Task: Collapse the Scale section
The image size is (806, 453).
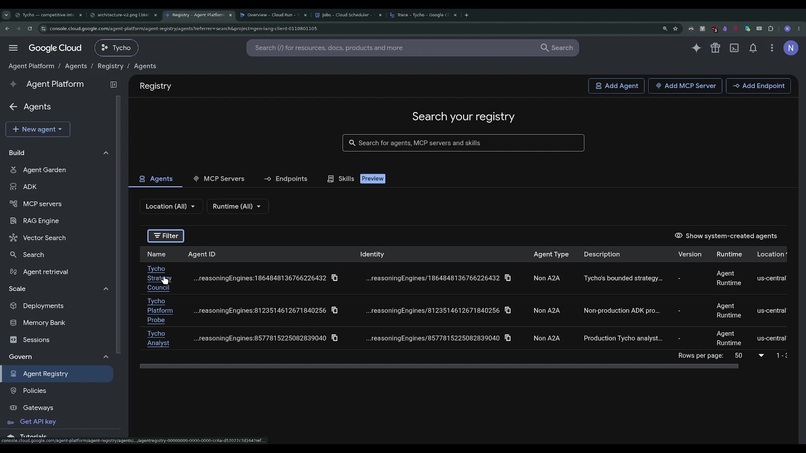Action: [105, 289]
